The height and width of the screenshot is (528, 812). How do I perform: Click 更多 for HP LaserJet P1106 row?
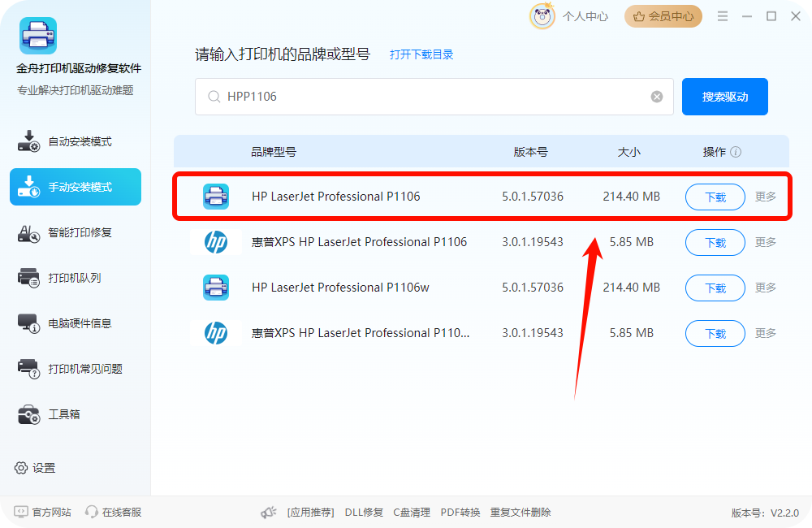(766, 197)
